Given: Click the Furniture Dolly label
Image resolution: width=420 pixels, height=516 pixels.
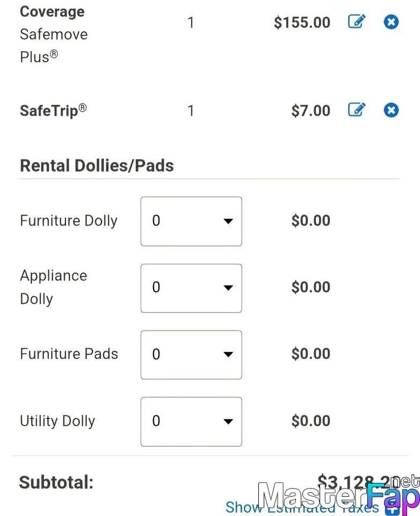Looking at the screenshot, I should 68,221.
